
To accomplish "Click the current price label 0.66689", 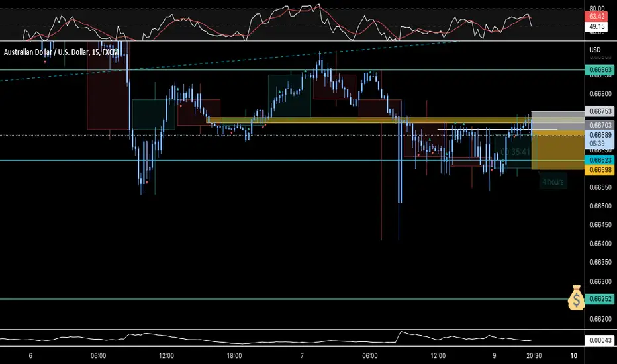I will 600,135.
